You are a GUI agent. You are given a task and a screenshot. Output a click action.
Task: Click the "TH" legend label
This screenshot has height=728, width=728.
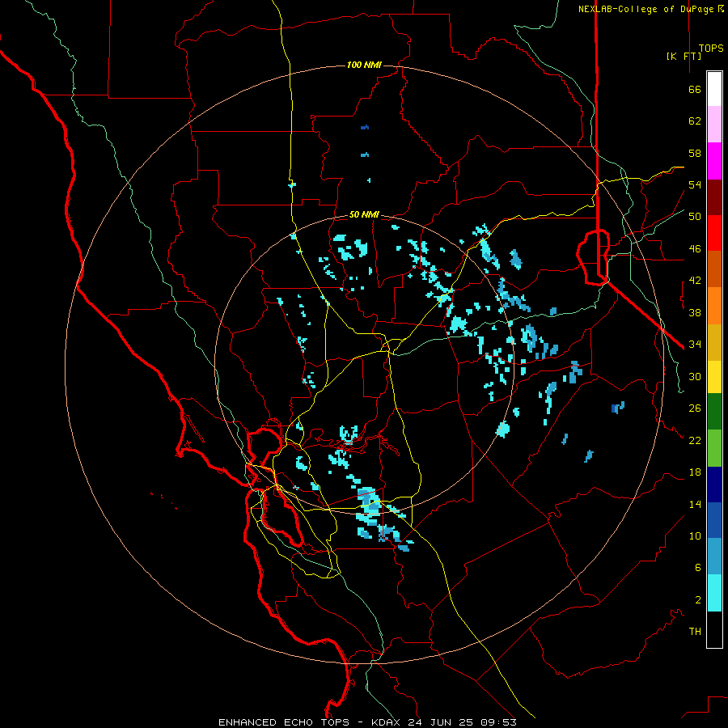[695, 632]
